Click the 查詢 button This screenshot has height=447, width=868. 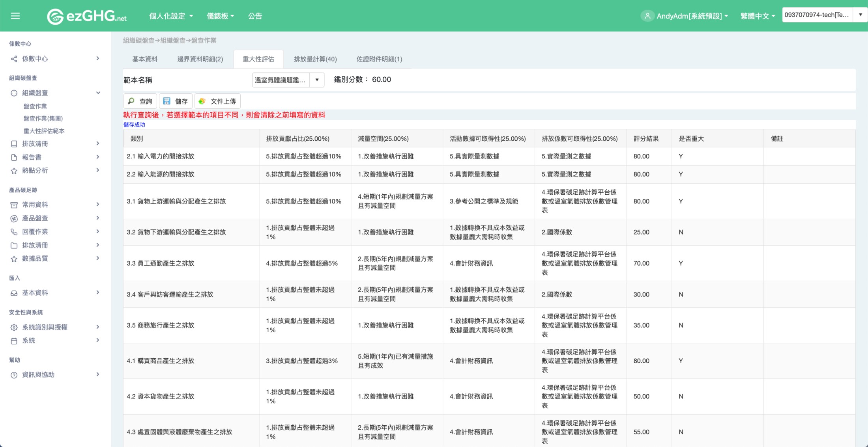140,101
